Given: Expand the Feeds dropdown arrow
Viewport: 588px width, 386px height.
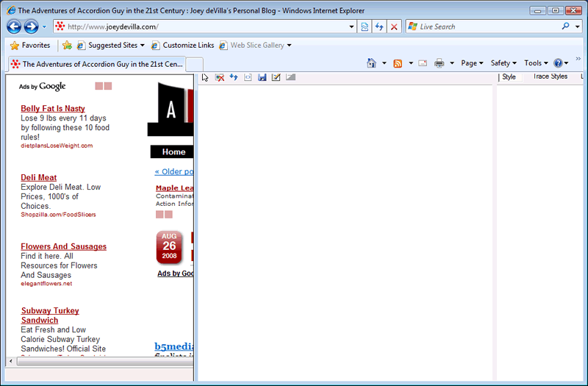Looking at the screenshot, I should 411,63.
